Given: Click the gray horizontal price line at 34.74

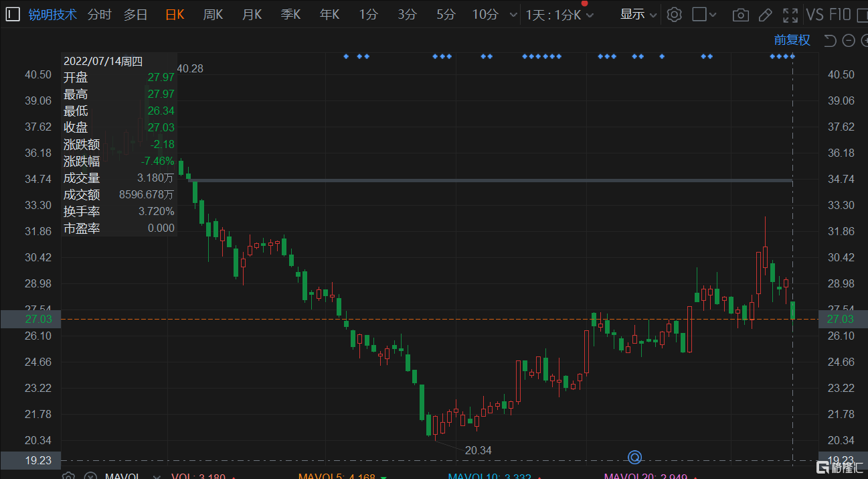Looking at the screenshot, I should pyautogui.click(x=490, y=181).
